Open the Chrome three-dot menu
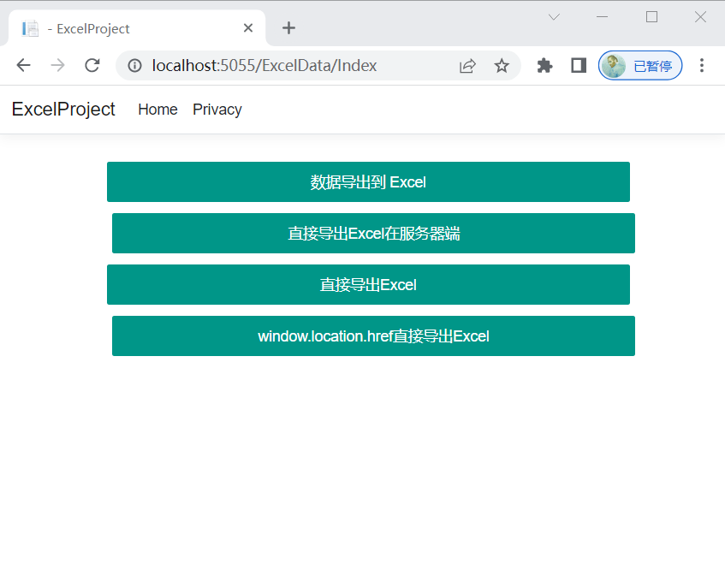Viewport: 725px width, 588px height. (x=701, y=65)
